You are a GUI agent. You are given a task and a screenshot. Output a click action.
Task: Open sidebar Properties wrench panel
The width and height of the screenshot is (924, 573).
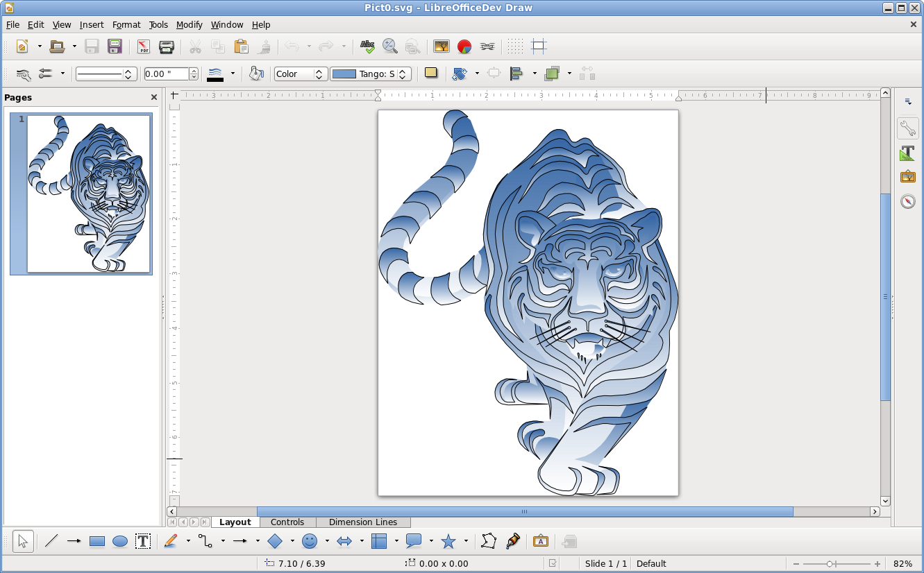click(907, 128)
